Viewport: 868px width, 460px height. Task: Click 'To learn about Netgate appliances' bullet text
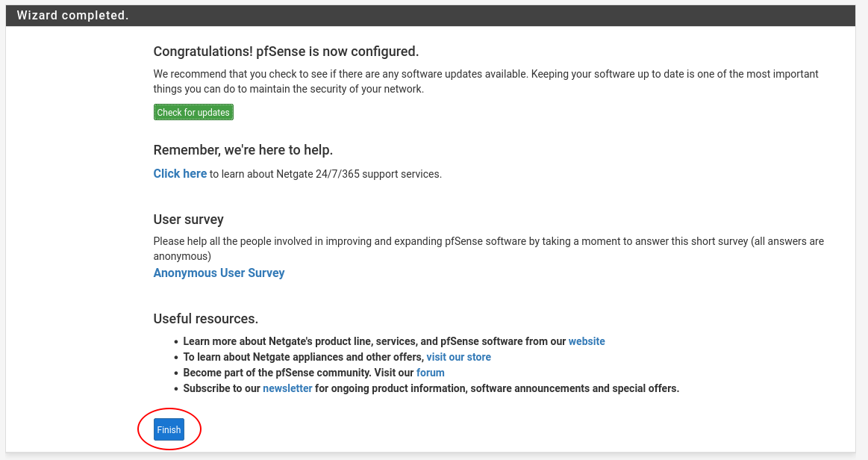303,357
